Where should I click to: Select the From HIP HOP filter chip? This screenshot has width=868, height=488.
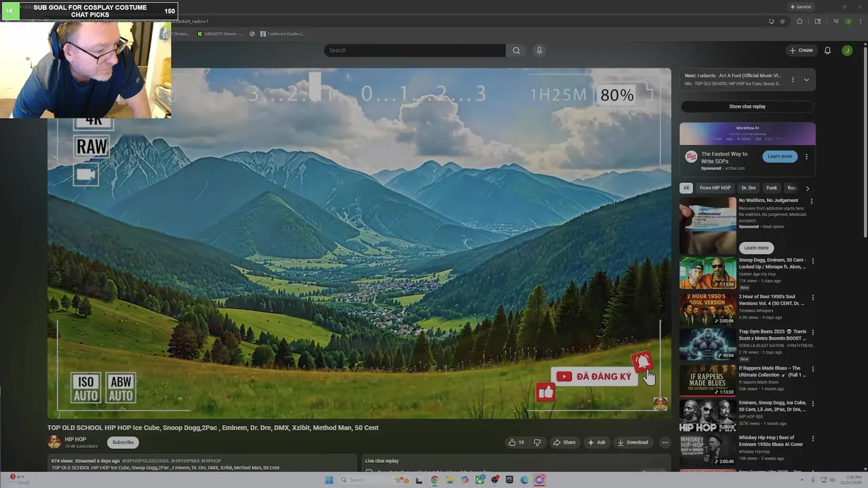(x=715, y=188)
